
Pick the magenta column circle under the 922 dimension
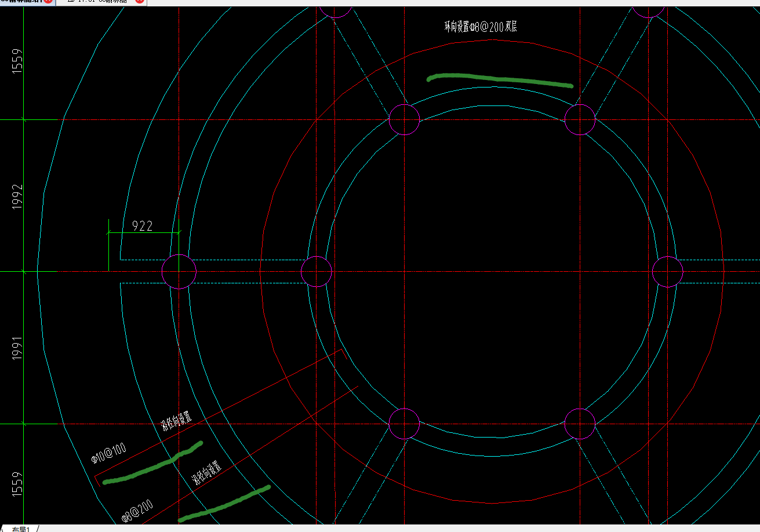[x=179, y=271]
